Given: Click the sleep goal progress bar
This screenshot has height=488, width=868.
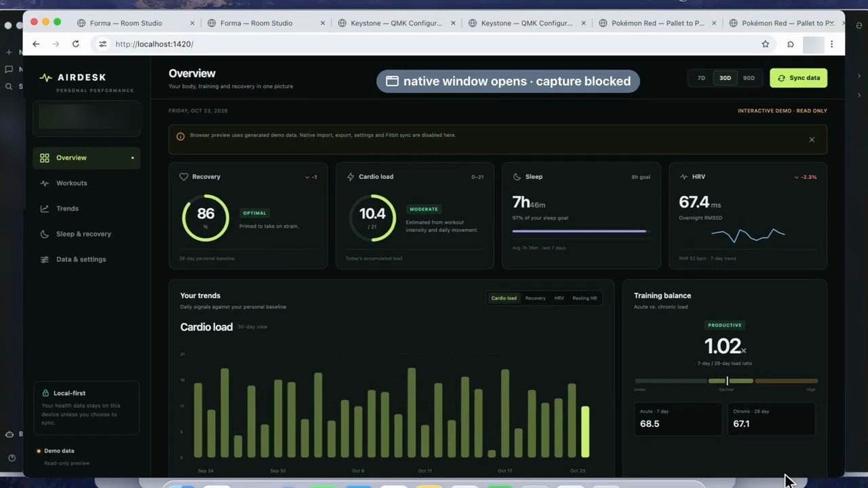Looking at the screenshot, I should pyautogui.click(x=581, y=231).
